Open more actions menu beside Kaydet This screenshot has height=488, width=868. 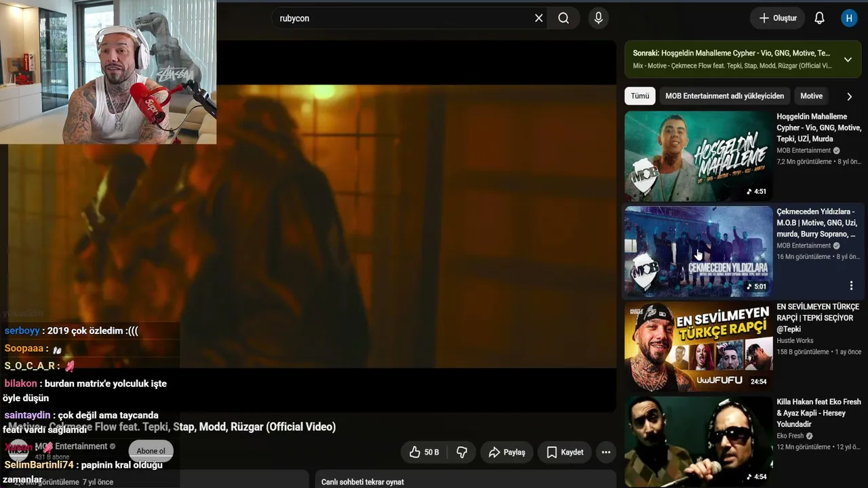tap(606, 452)
